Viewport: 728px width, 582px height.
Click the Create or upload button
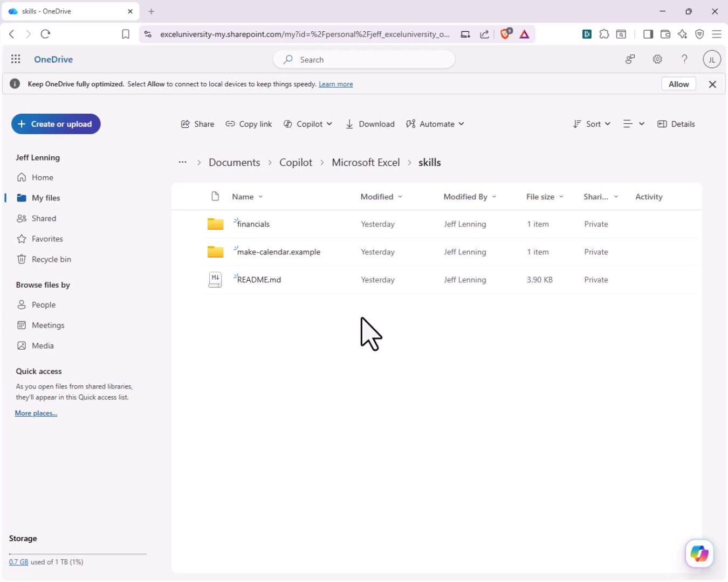tap(56, 124)
